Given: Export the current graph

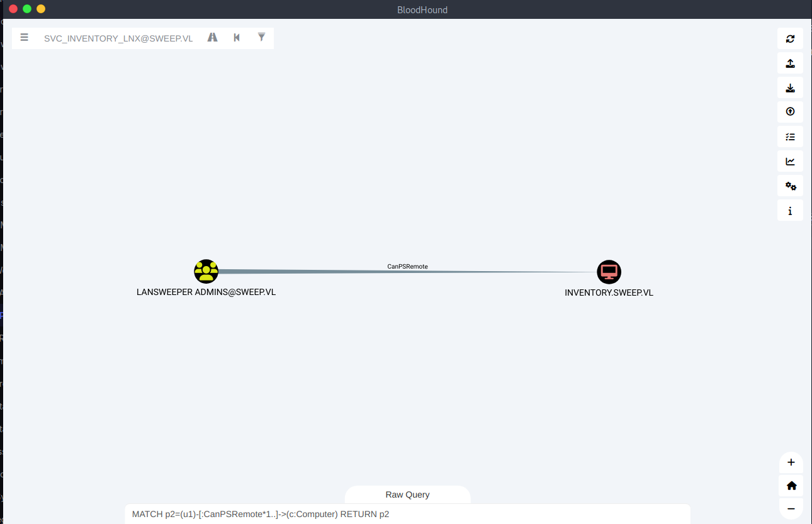Looking at the screenshot, I should pos(790,64).
